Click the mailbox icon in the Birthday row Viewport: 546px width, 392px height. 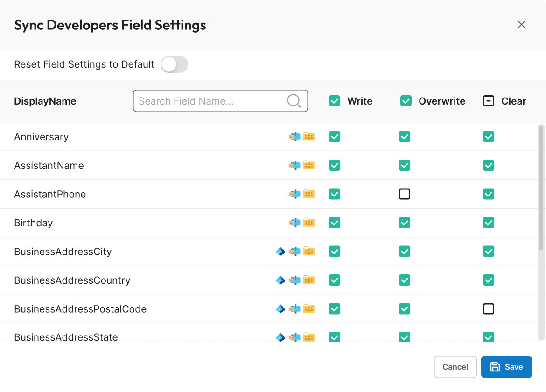click(x=294, y=223)
